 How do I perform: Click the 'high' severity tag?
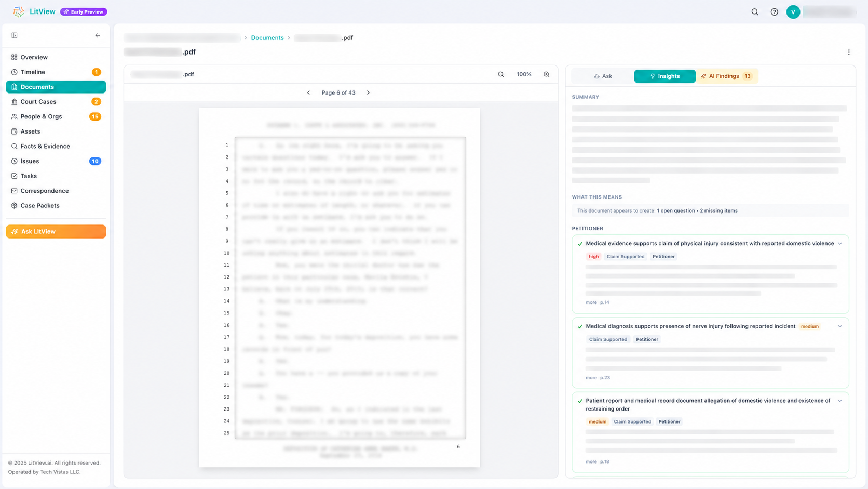coord(593,256)
